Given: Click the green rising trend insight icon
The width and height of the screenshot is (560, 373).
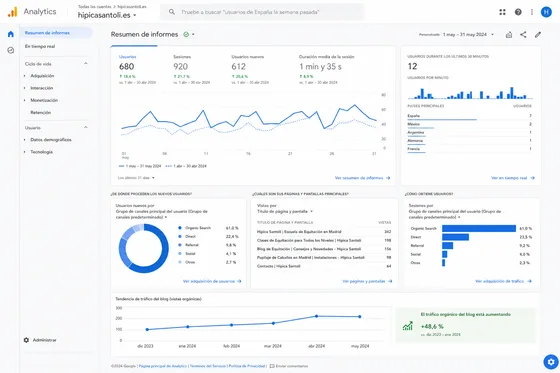Looking at the screenshot, I should point(408,326).
